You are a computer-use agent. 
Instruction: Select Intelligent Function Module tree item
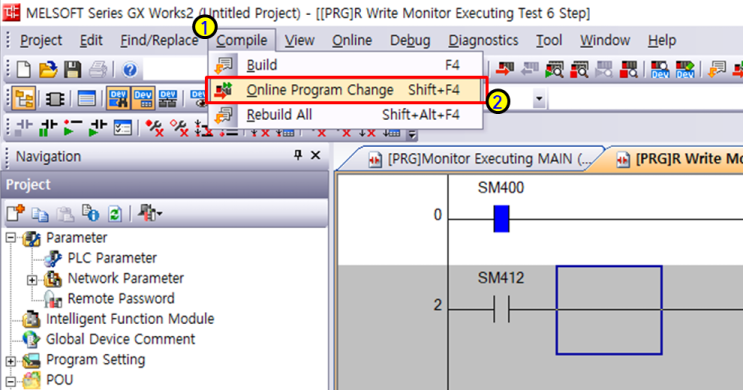click(x=130, y=319)
